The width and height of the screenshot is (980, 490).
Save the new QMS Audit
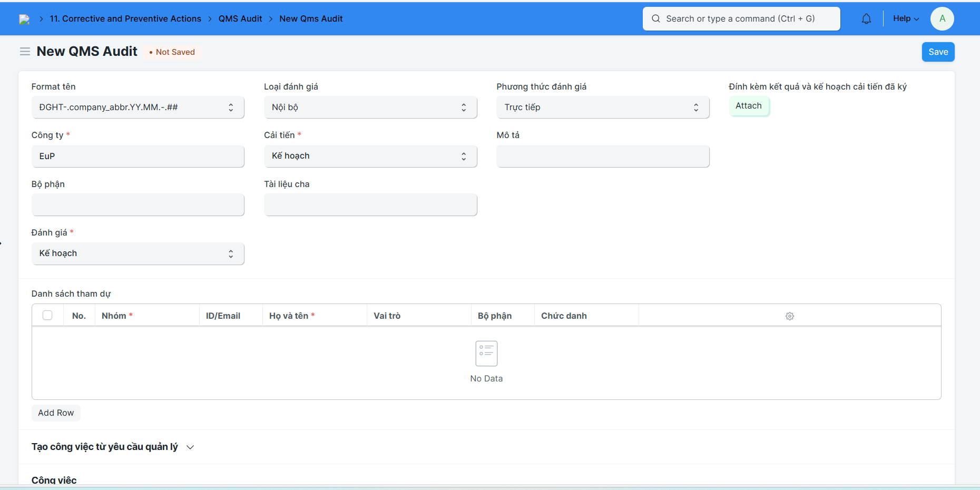[x=938, y=52]
